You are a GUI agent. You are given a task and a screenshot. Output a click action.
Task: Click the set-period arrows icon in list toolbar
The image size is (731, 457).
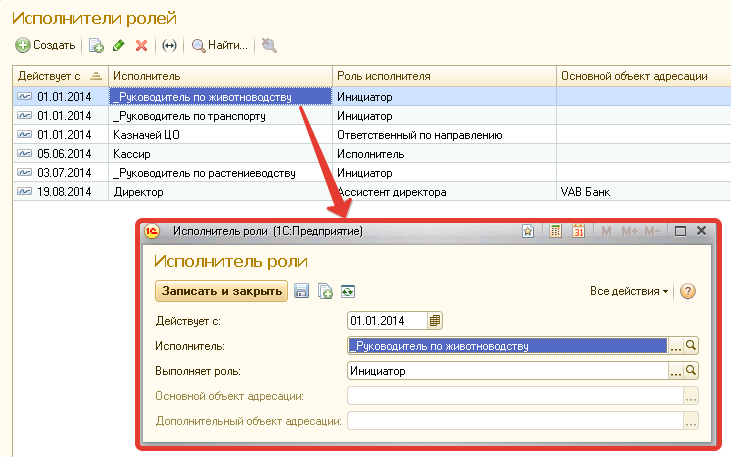tap(169, 45)
